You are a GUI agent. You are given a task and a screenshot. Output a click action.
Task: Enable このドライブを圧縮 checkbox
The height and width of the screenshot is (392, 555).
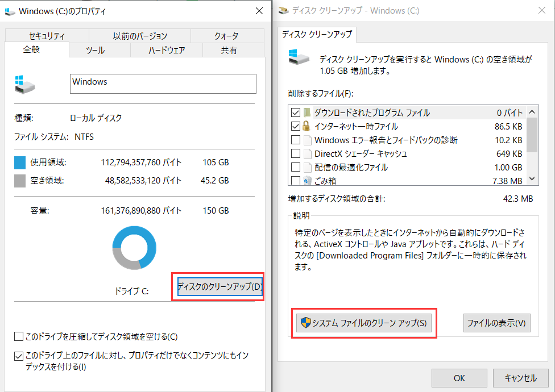click(19, 336)
